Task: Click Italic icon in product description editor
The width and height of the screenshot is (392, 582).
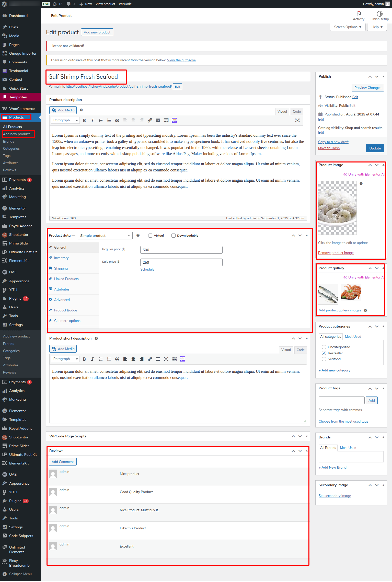Action: [x=93, y=120]
